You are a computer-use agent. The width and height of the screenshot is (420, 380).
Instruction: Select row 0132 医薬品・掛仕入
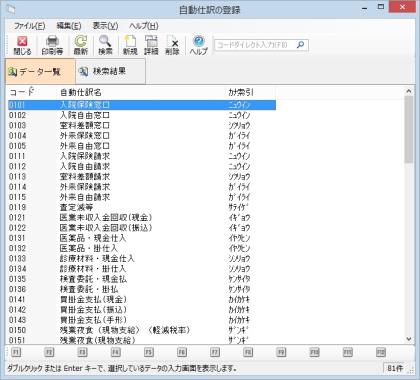tap(142, 248)
